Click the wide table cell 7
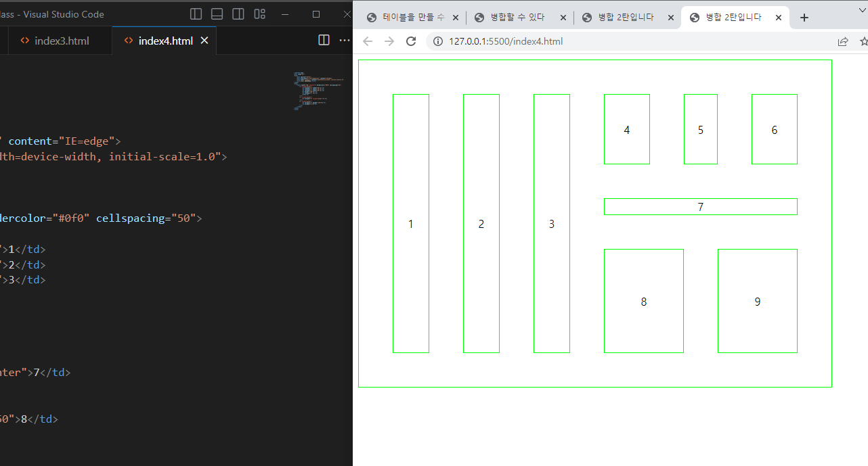This screenshot has height=466, width=868. (x=701, y=206)
